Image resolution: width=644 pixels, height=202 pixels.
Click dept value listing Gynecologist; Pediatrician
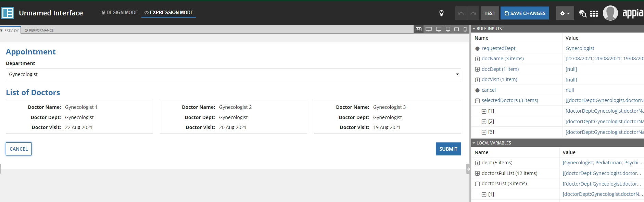(602, 163)
